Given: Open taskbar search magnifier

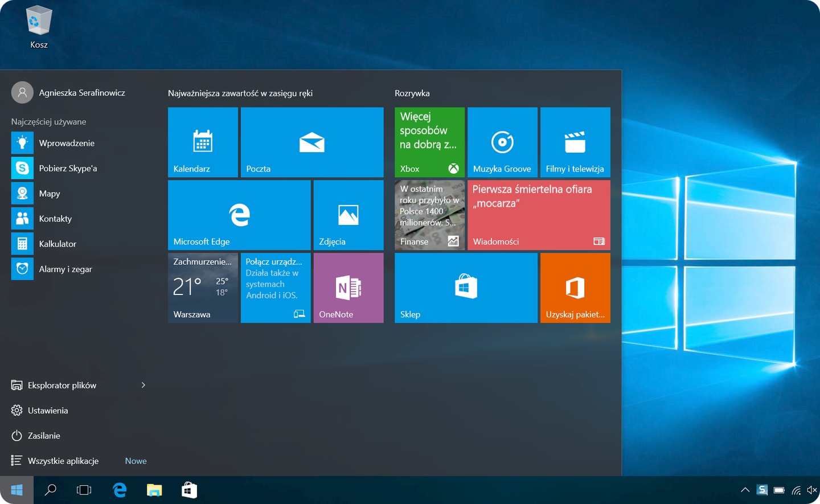Looking at the screenshot, I should pos(50,490).
